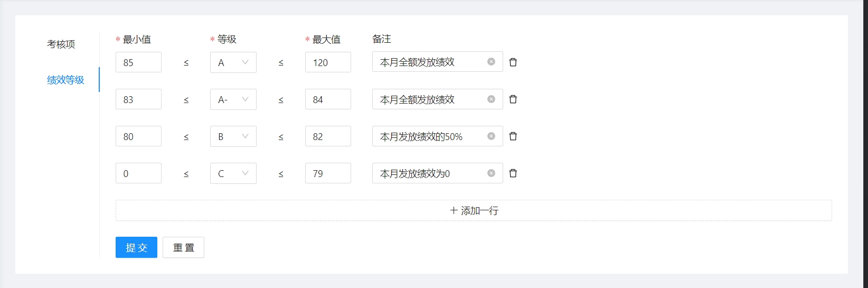This screenshot has width=868, height=288.
Task: Open the grade B dropdown
Action: pyautogui.click(x=233, y=136)
